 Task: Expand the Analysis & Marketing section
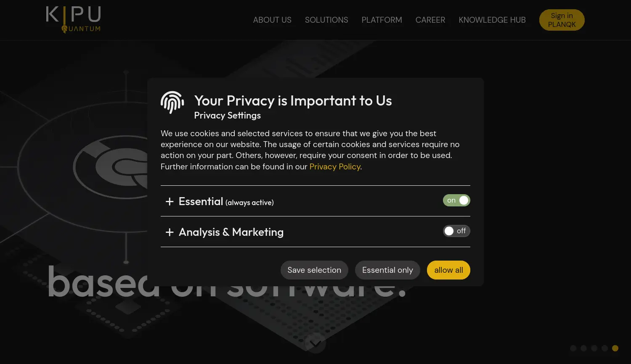pos(170,232)
